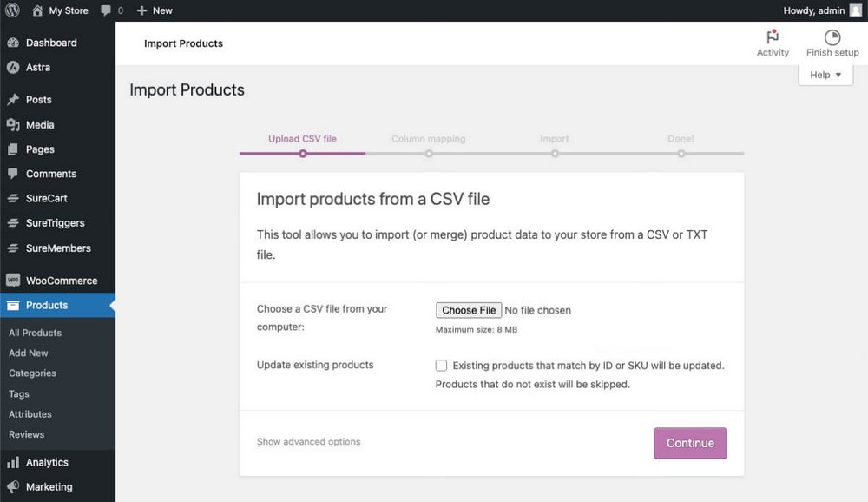This screenshot has width=868, height=502.
Task: Click the My Store site name
Action: (x=69, y=10)
